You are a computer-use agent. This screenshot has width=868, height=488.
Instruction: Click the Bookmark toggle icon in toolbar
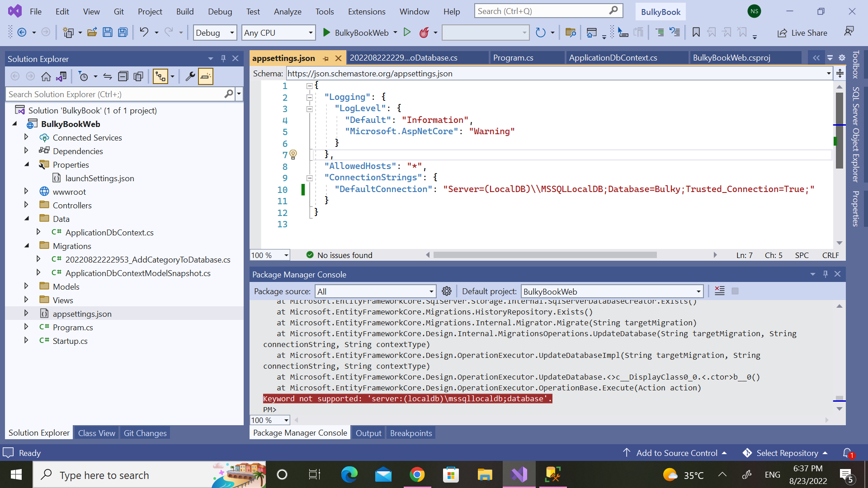pyautogui.click(x=696, y=32)
